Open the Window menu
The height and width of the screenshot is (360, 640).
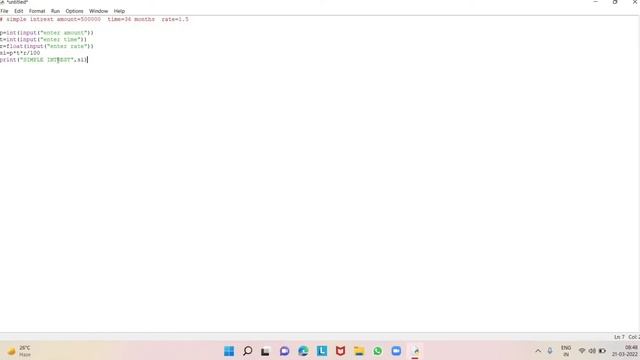(98, 11)
